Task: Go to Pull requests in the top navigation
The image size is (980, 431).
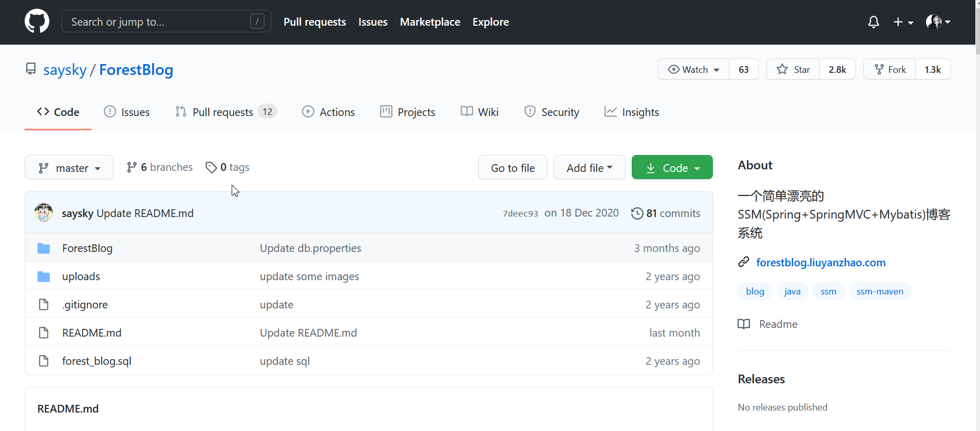Action: pos(315,22)
